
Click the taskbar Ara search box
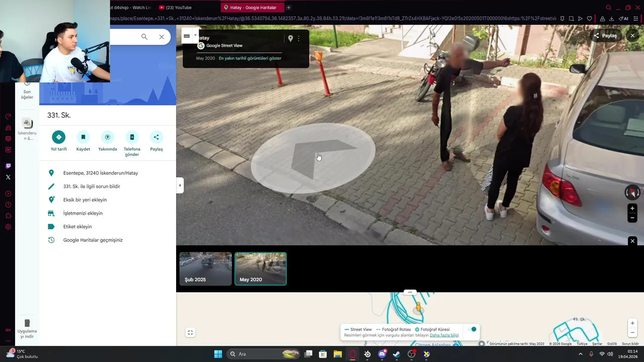pyautogui.click(x=262, y=354)
